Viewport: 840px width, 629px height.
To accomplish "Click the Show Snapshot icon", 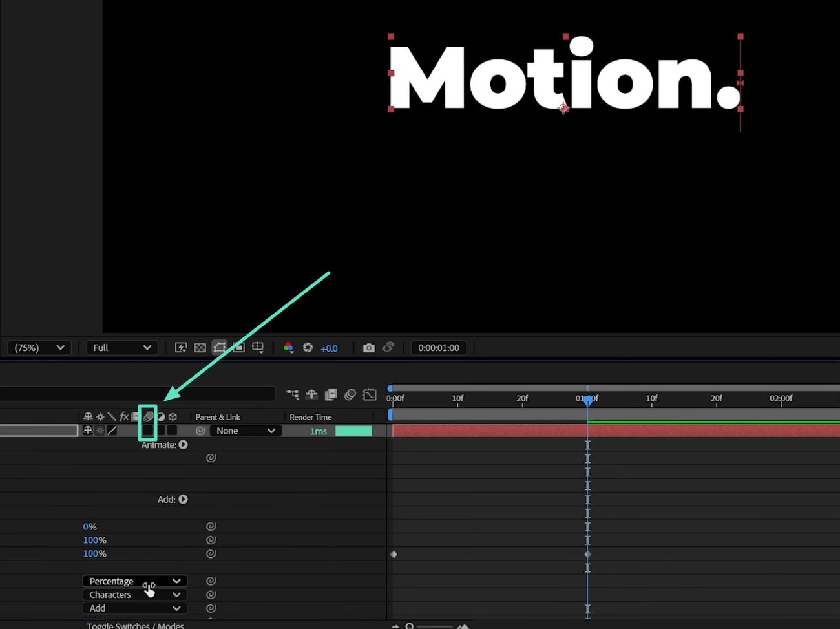I will (388, 347).
